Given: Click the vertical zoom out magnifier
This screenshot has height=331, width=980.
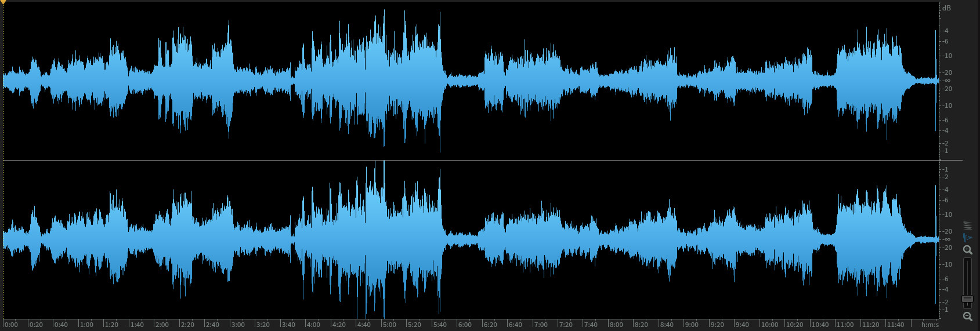Looking at the screenshot, I should (x=967, y=317).
